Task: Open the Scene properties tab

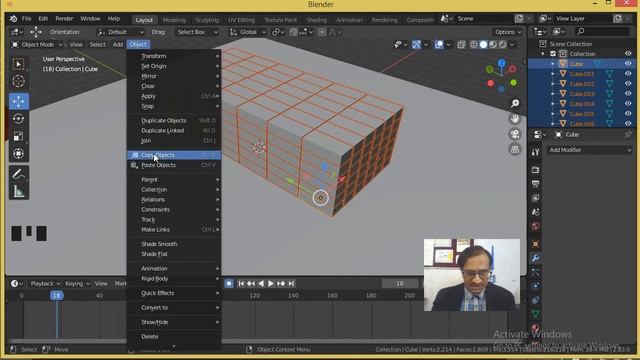Action: tap(536, 212)
